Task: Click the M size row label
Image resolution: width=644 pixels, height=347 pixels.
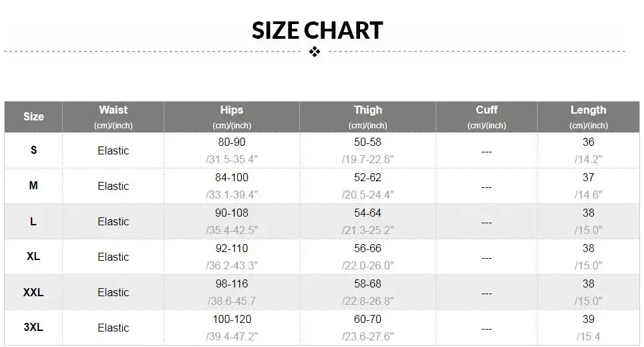Action: pyautogui.click(x=33, y=185)
